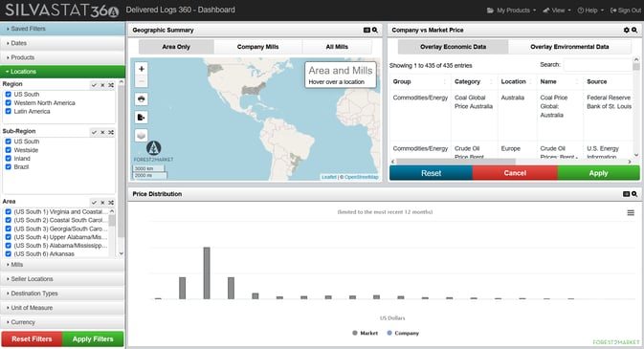Open the My Products menu

[511, 11]
